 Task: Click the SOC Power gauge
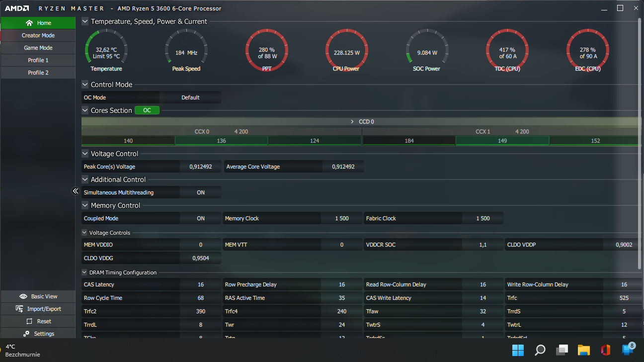click(x=427, y=50)
